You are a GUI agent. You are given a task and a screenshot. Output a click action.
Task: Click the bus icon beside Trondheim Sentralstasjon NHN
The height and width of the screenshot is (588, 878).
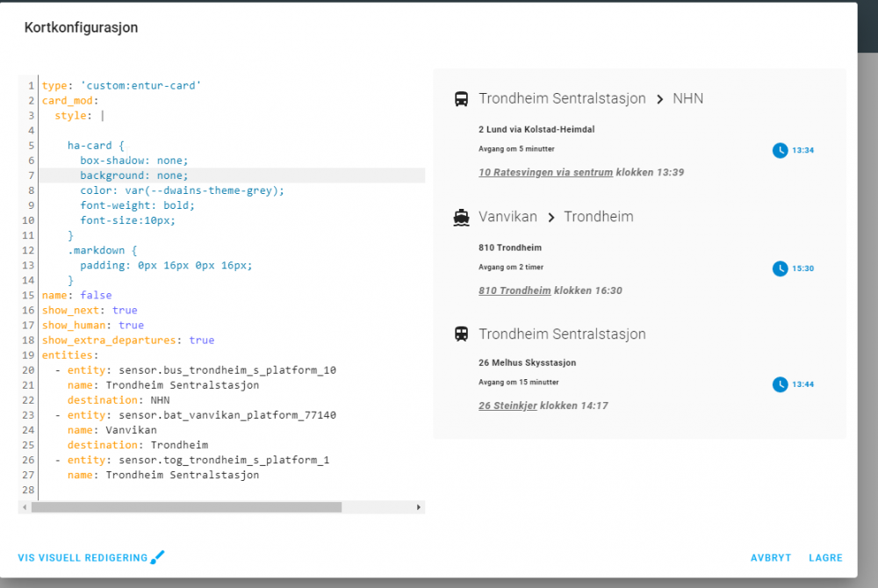click(x=461, y=99)
